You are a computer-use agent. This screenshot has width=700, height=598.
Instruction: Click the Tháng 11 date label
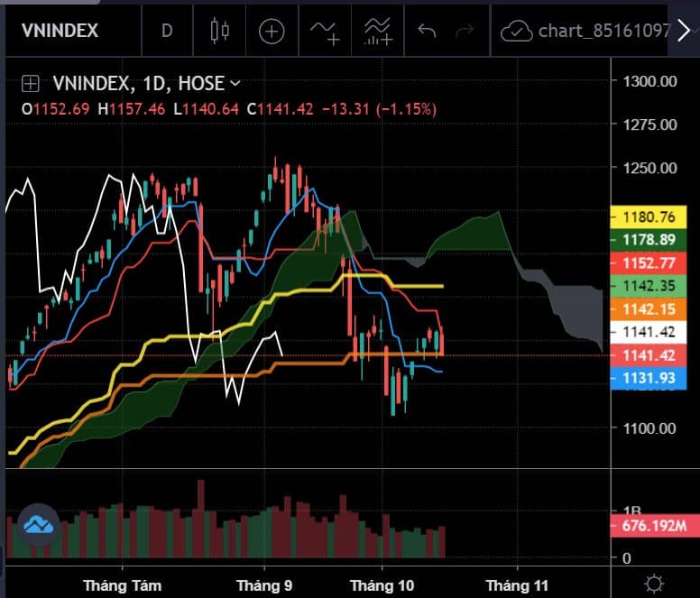point(517,585)
